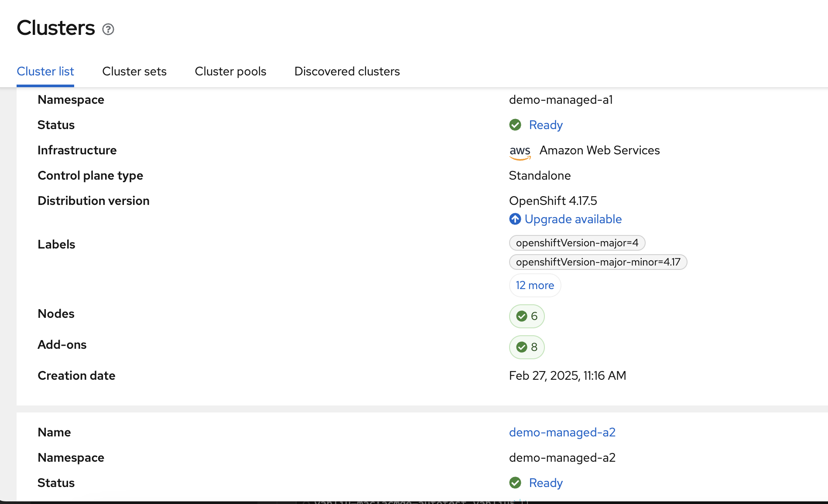Click the number 8 in Add-ons row
Image resolution: width=828 pixels, height=504 pixels.
534,347
